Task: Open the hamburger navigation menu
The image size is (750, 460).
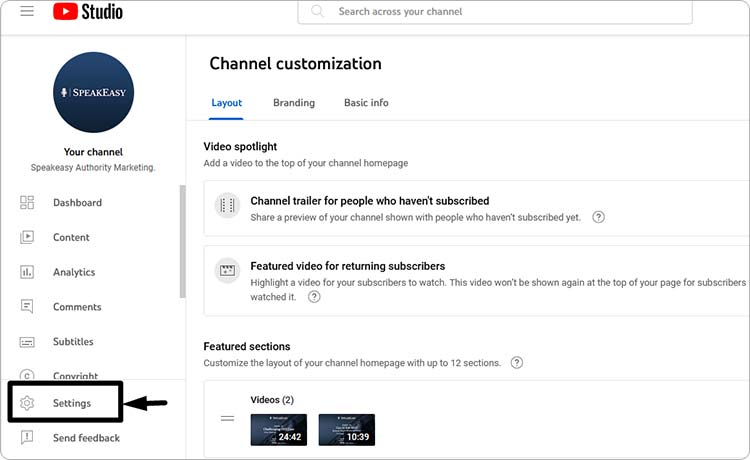Action: point(27,11)
